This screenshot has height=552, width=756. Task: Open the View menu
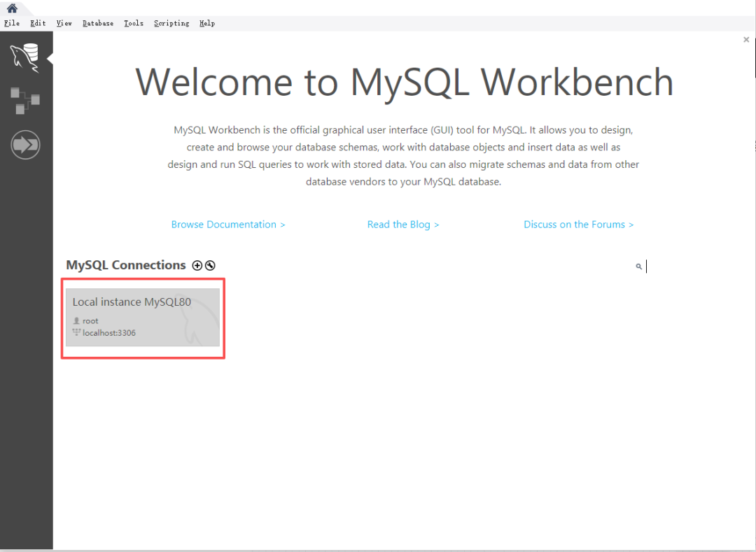(64, 23)
